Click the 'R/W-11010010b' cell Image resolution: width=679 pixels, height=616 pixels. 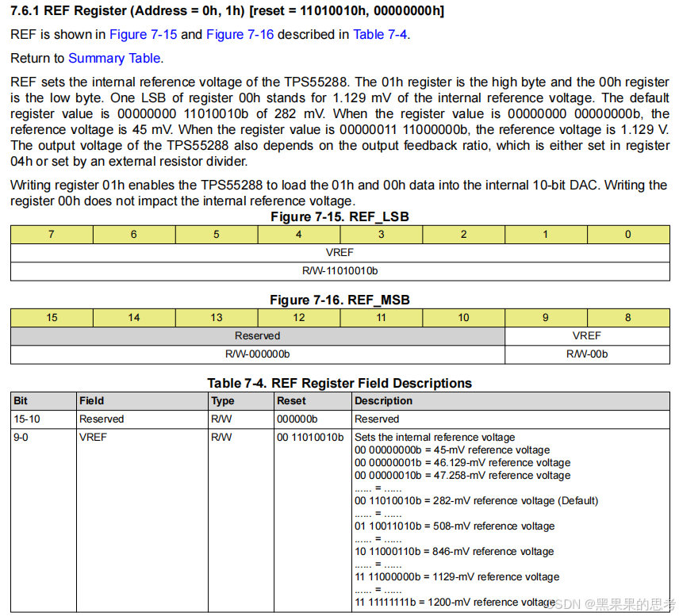(340, 271)
